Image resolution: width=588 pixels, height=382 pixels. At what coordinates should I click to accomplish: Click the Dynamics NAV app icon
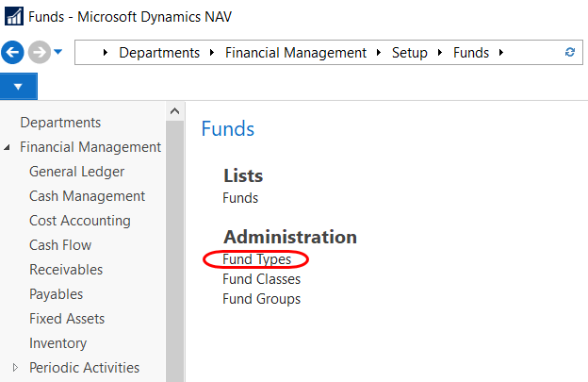pyautogui.click(x=13, y=17)
